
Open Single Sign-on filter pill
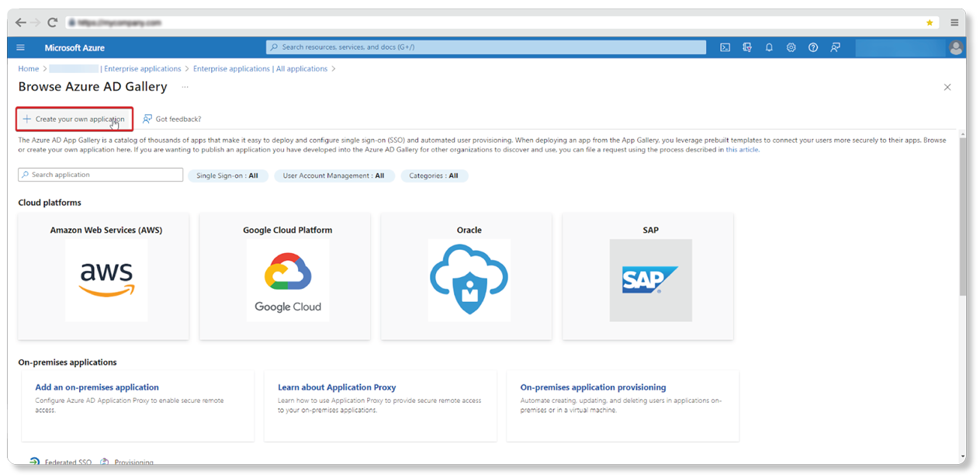[x=227, y=175]
